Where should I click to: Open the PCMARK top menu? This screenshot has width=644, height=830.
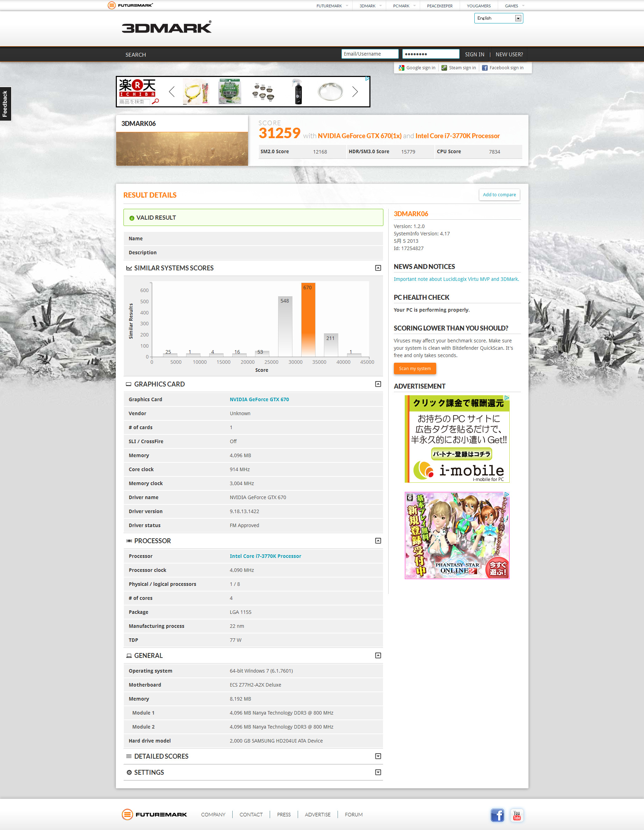click(404, 6)
